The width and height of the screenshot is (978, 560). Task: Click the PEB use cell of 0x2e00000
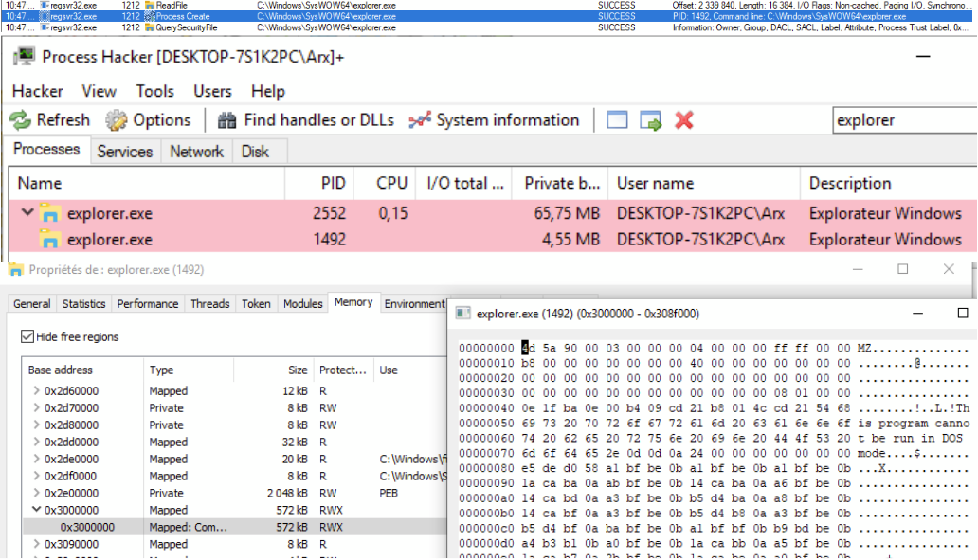(389, 493)
